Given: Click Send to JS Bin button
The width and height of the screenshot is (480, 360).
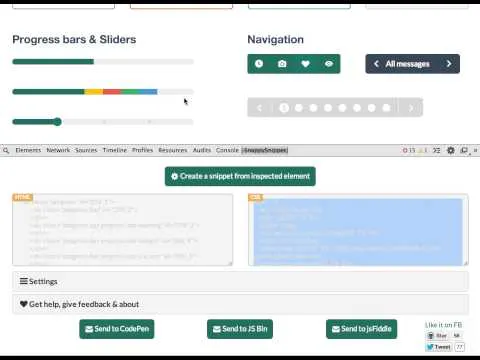Looking at the screenshot, I should (x=240, y=329).
